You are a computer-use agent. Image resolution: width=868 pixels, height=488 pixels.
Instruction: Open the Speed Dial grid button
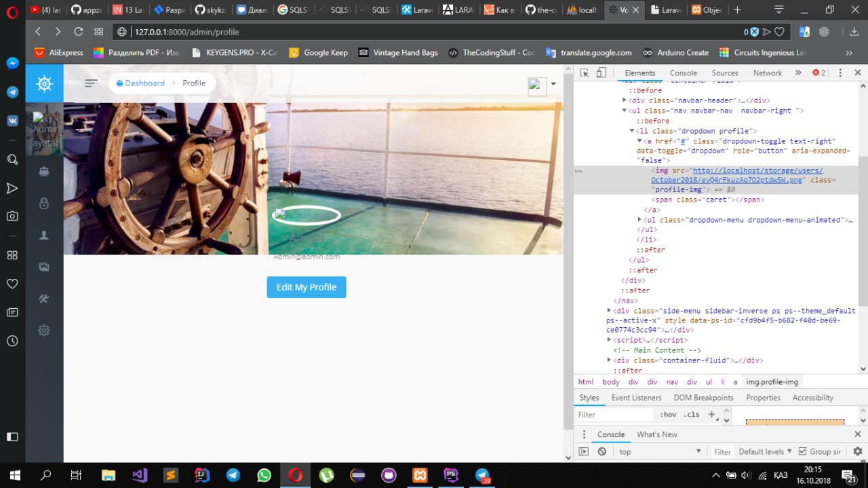pyautogui.click(x=99, y=31)
